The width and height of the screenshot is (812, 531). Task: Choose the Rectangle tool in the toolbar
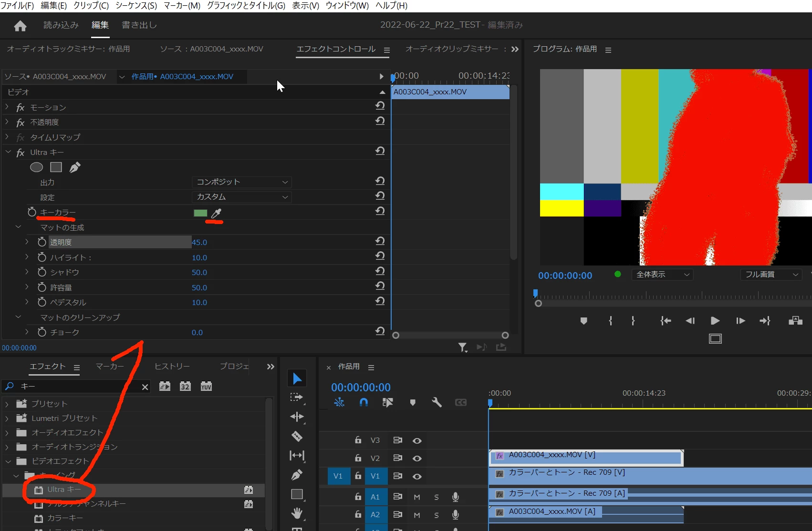coord(297,494)
